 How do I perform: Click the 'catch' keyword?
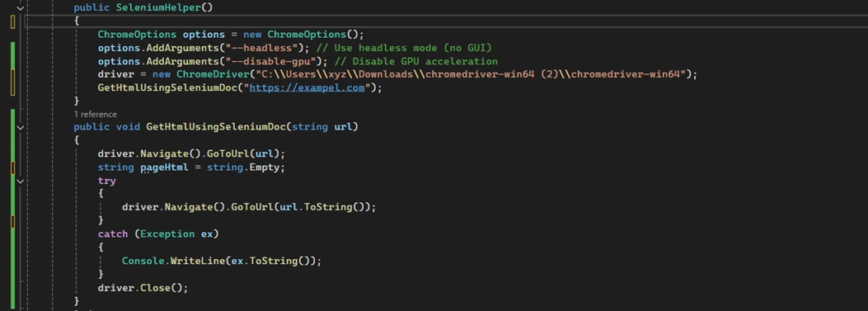113,234
